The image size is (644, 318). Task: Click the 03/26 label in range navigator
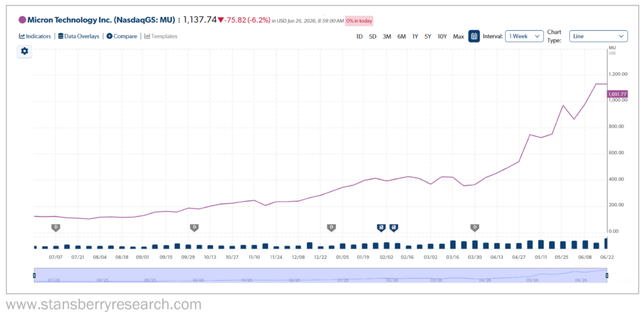coord(436,280)
